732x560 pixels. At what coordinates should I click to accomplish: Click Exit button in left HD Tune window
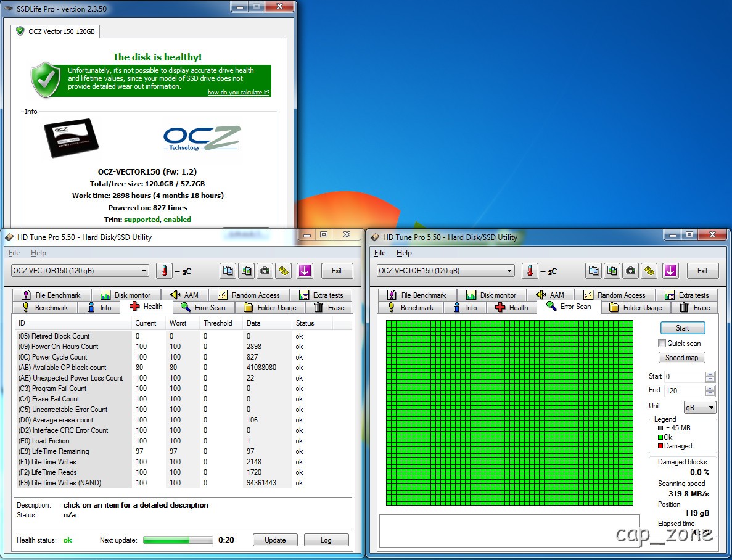pos(337,271)
